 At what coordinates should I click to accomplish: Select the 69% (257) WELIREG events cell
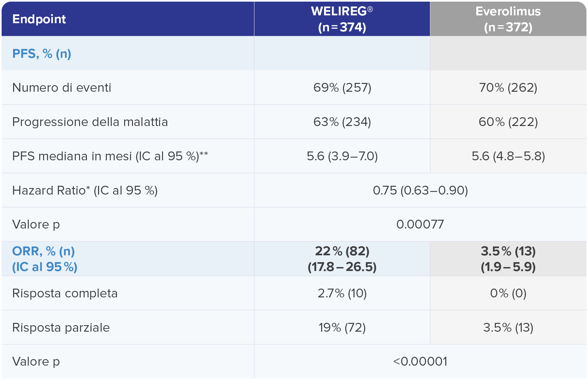coord(342,87)
